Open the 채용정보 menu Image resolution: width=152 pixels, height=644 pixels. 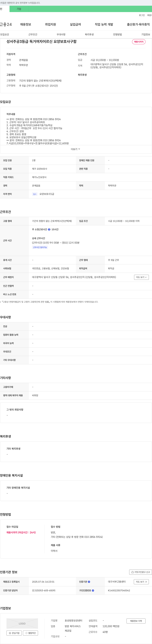coord(25,24)
